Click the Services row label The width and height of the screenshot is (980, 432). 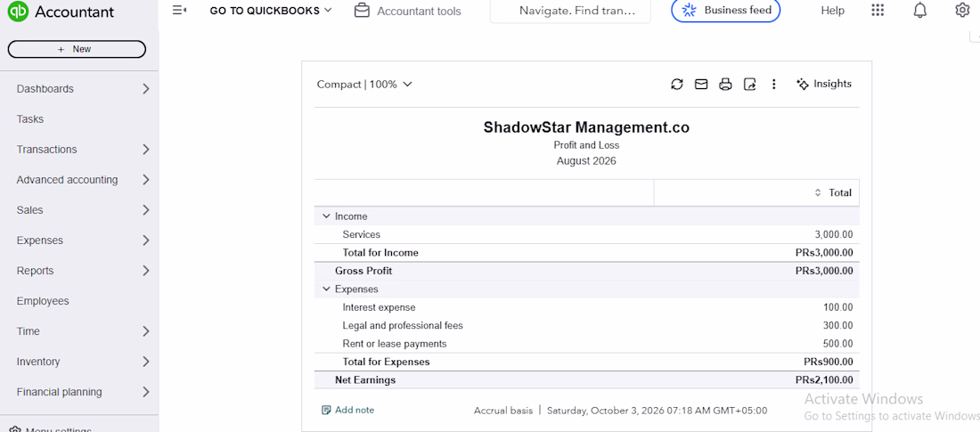point(361,234)
